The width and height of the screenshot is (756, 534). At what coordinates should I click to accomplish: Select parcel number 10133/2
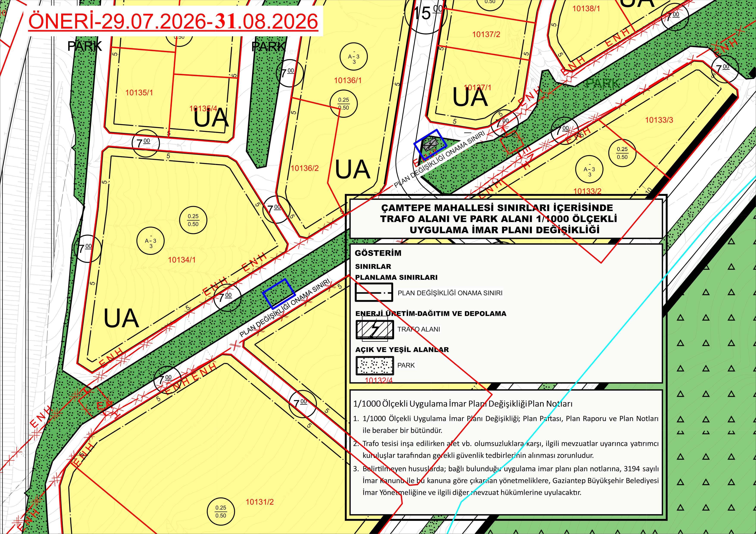tap(587, 191)
